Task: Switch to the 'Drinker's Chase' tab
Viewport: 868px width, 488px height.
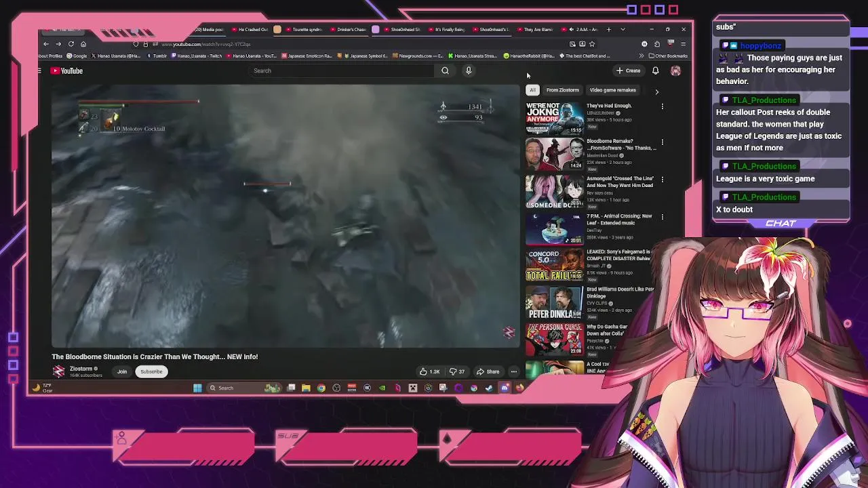Action: (x=347, y=29)
